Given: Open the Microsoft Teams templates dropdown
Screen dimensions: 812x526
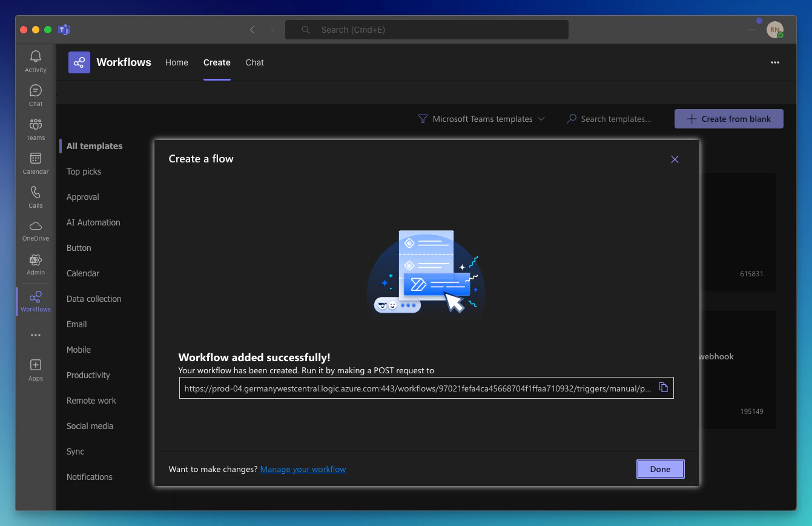Looking at the screenshot, I should pos(481,119).
